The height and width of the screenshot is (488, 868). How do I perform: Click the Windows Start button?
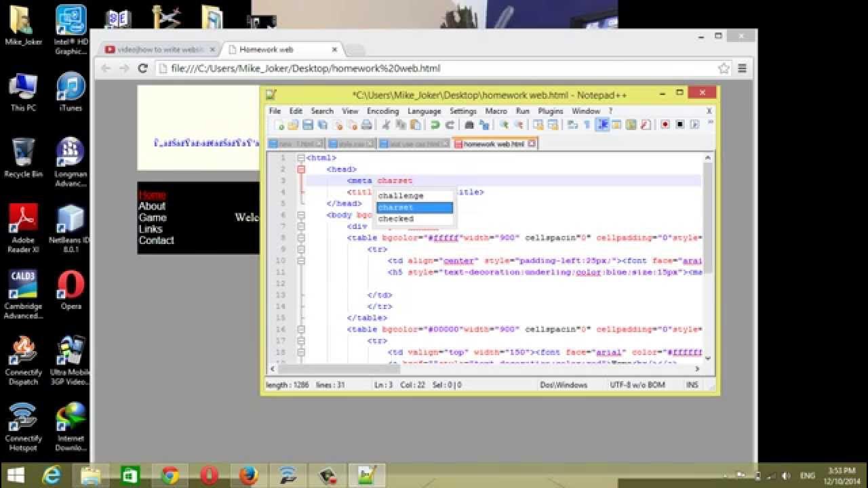point(16,476)
